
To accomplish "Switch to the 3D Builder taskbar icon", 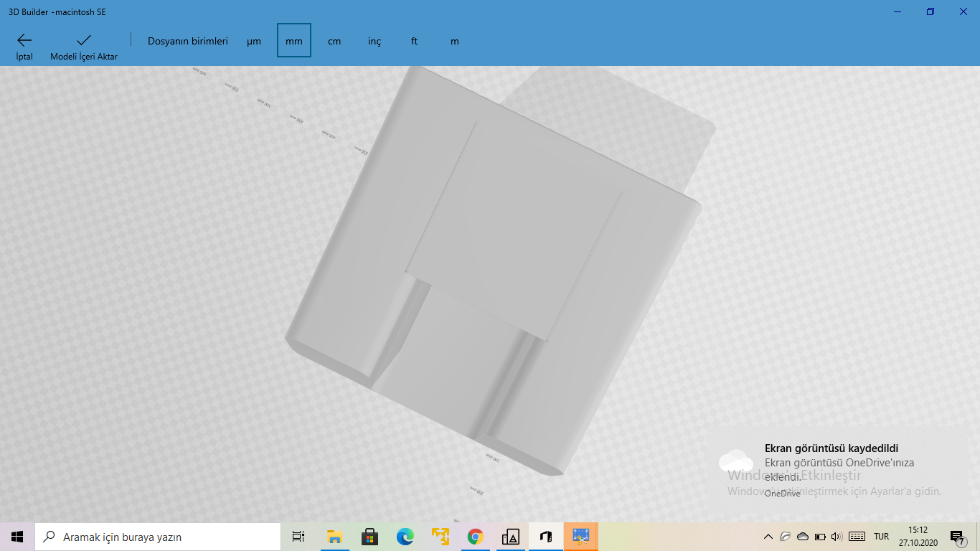I will coord(545,537).
